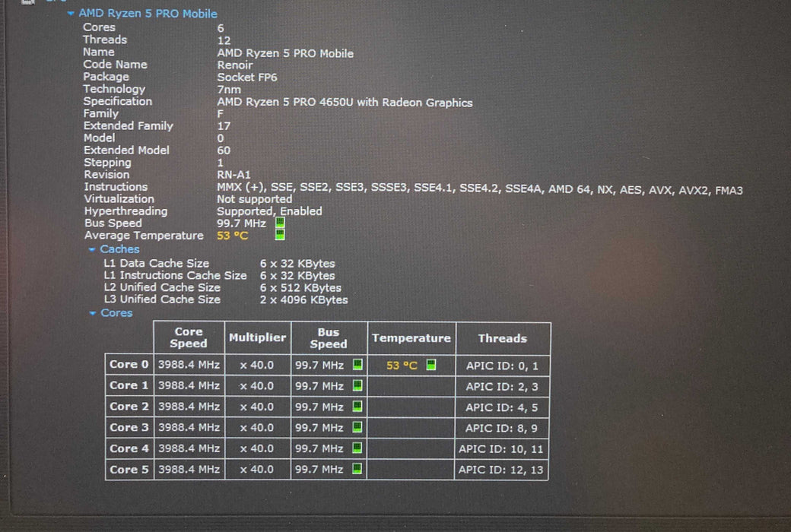Click the Code Name value Renoir
This screenshot has height=532, width=791.
(235, 65)
